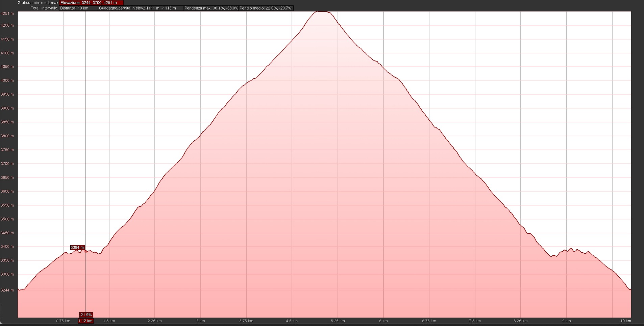Click the Pendio medio statistic

click(x=266, y=8)
